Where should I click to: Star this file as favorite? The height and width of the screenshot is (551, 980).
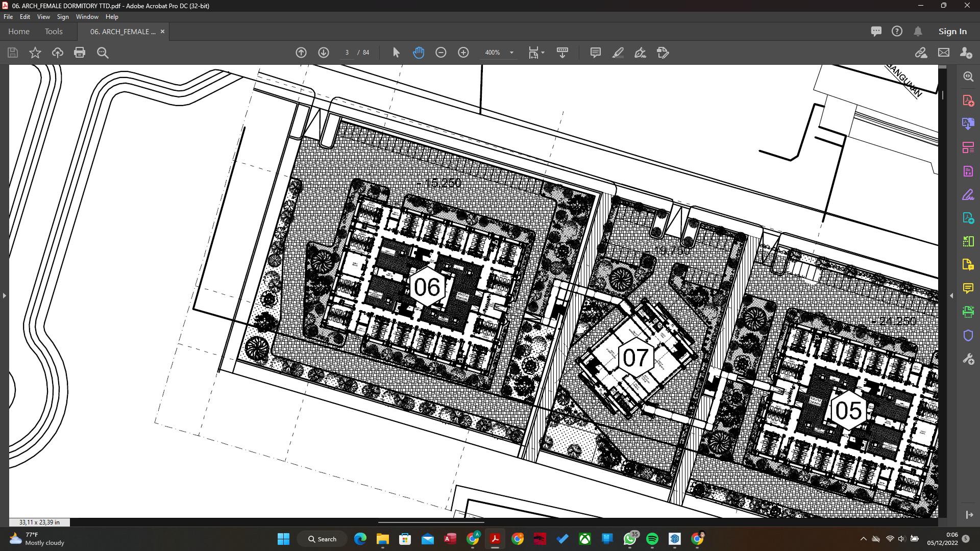pos(35,53)
